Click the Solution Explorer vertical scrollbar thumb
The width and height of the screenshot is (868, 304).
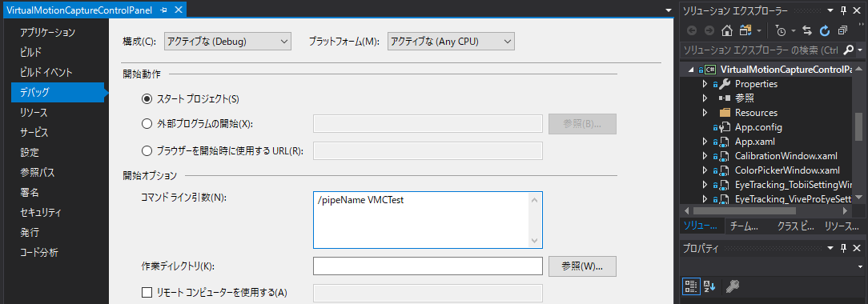858,127
